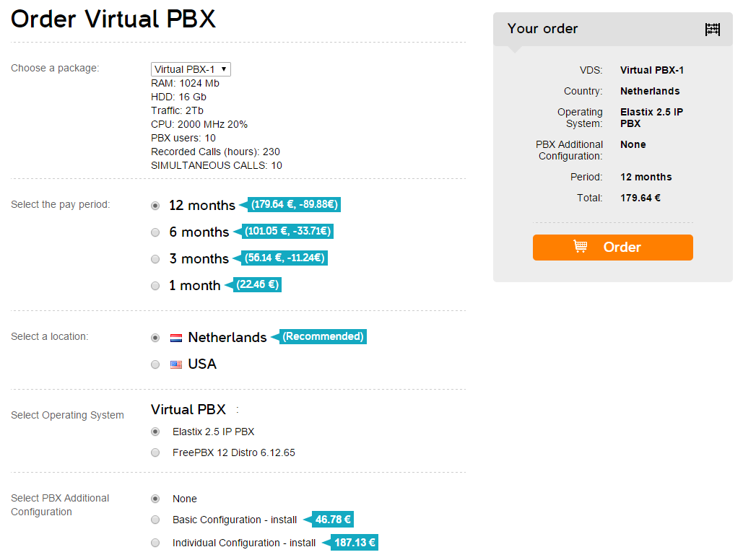743x560 pixels.
Task: Select None for PBX additional configuration
Action: (155, 499)
